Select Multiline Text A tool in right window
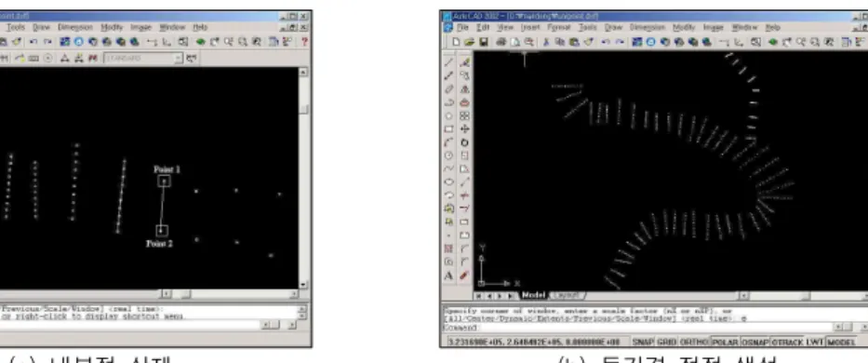This screenshot has width=868, height=363. pos(449,275)
